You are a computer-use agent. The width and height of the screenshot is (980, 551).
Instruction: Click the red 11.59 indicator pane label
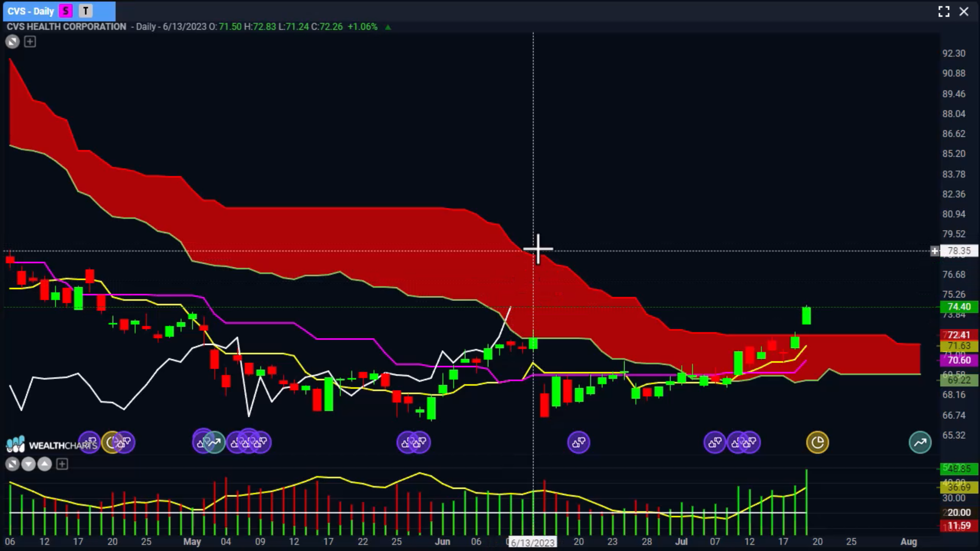tap(959, 525)
